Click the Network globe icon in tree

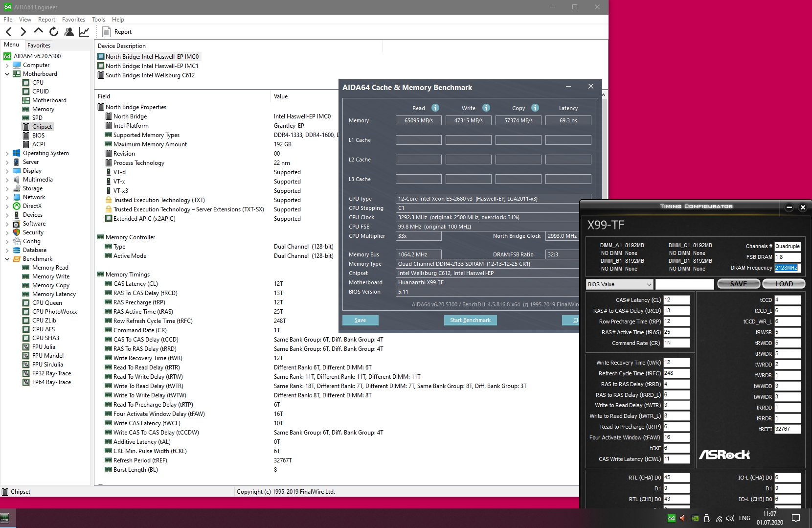tap(17, 197)
